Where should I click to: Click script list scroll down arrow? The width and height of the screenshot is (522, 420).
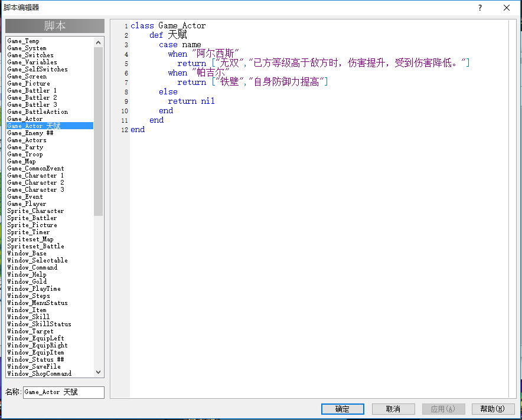click(98, 372)
